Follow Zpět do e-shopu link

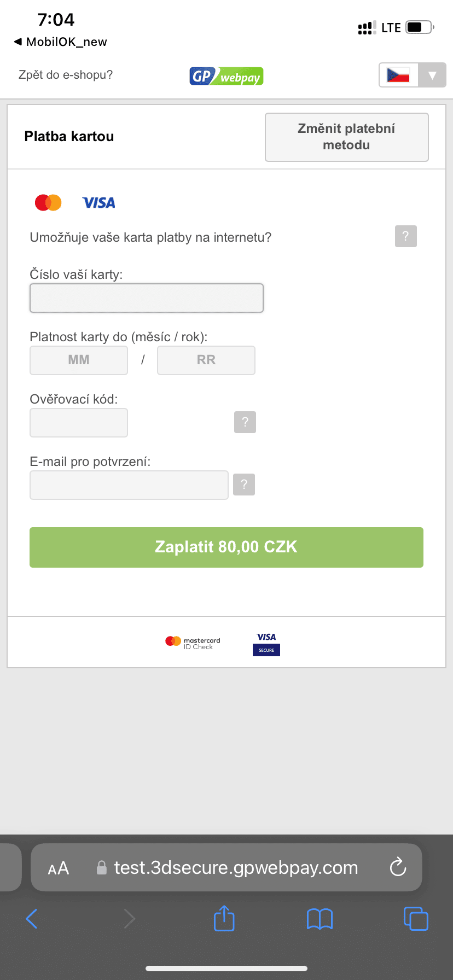(66, 75)
